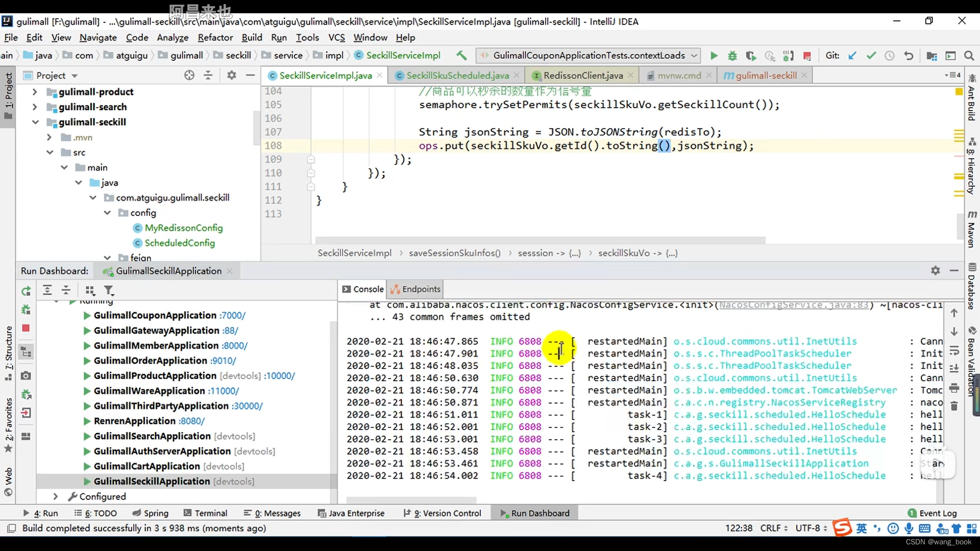Revert changes with the undo arrow icon
Viewport: 980px width, 551px height.
[909, 56]
